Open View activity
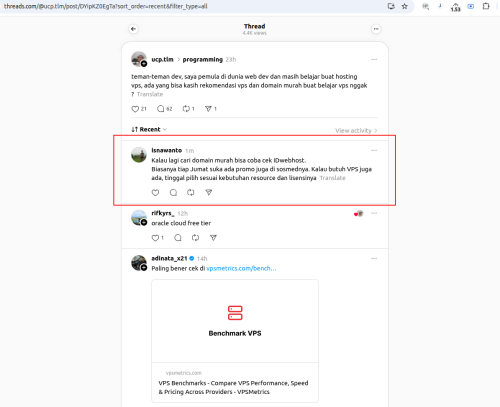This screenshot has height=407, width=500. [x=356, y=130]
